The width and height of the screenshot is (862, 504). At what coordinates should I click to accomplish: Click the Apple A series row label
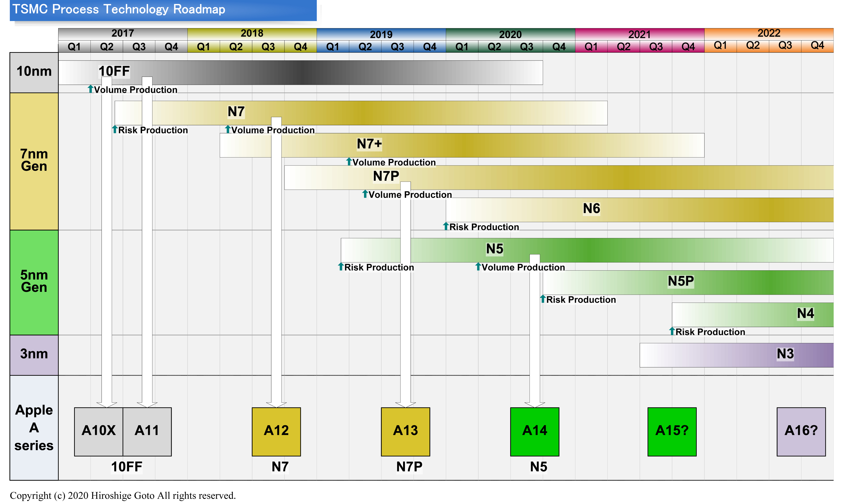tap(34, 427)
